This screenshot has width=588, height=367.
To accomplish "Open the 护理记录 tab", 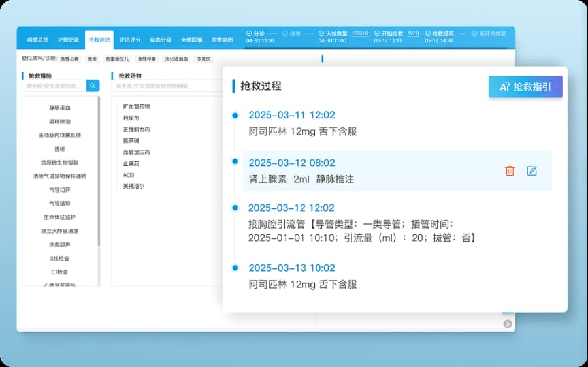I will [x=68, y=40].
